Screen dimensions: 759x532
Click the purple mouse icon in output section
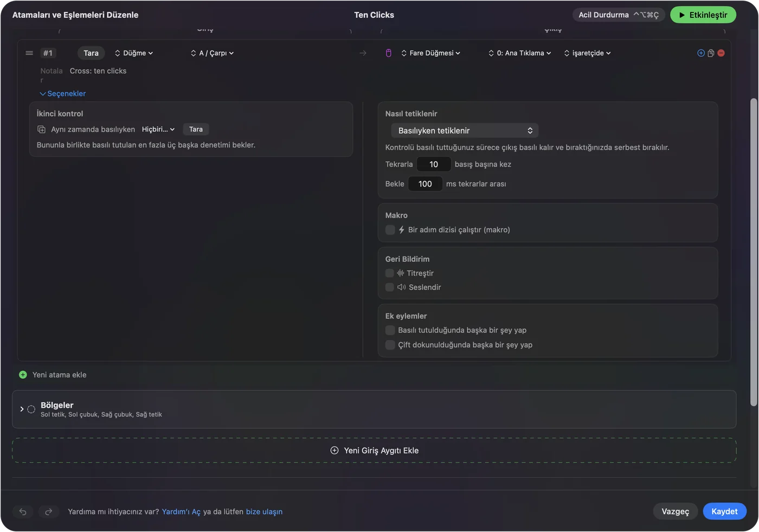[x=388, y=53]
